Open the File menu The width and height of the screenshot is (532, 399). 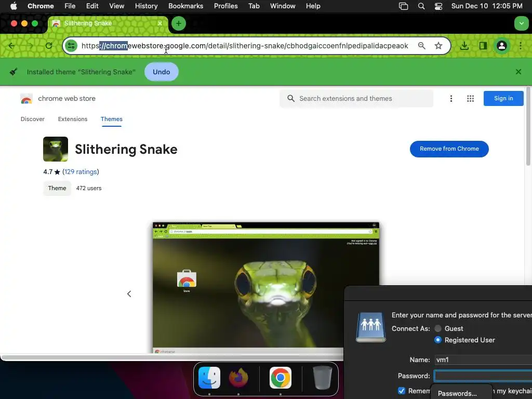point(70,6)
